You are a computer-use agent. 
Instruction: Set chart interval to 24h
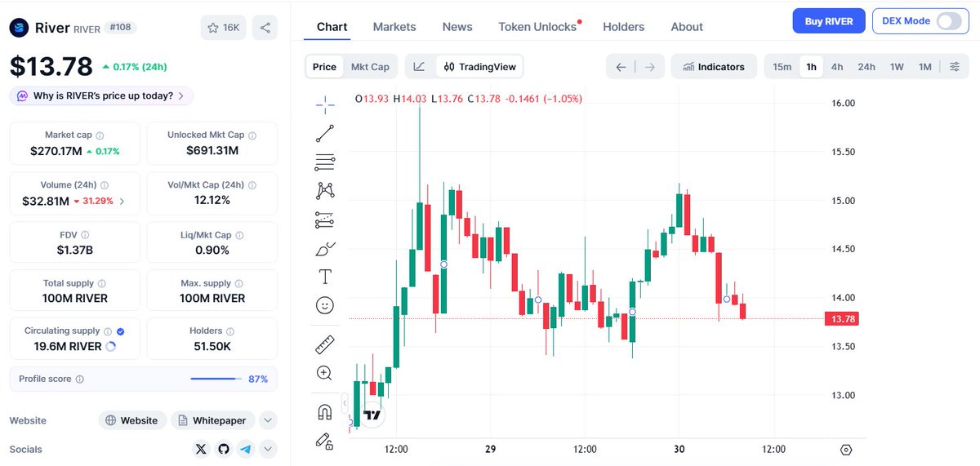pyautogui.click(x=866, y=67)
